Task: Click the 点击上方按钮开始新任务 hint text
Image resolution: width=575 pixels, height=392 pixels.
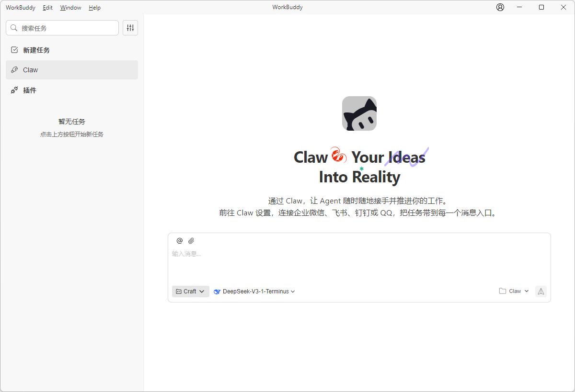Action: tap(72, 134)
